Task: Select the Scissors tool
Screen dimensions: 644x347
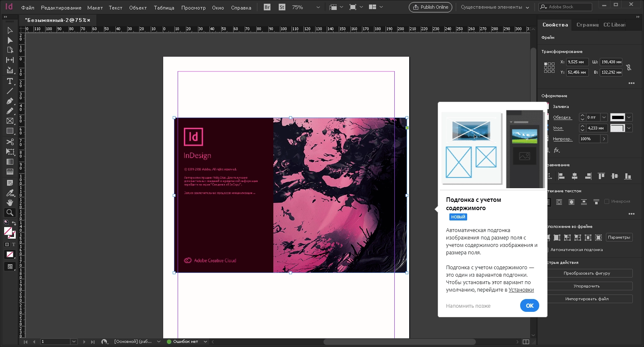Action: [x=10, y=142]
